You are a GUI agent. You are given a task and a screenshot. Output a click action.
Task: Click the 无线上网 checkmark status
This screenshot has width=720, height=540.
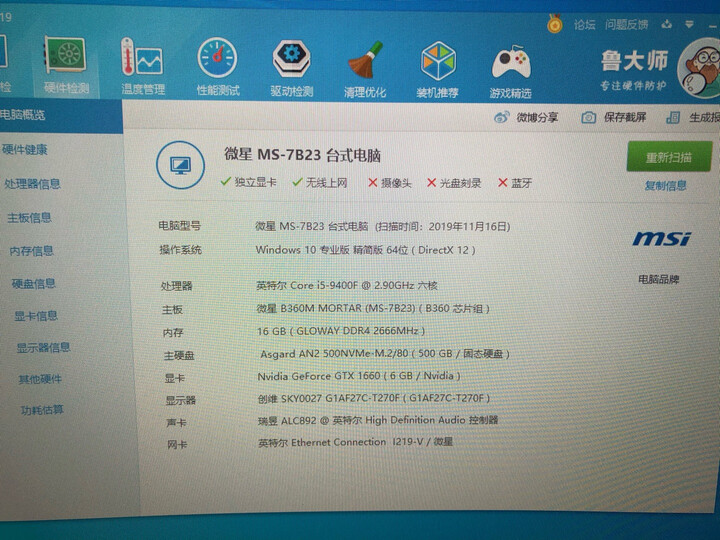coord(320,183)
